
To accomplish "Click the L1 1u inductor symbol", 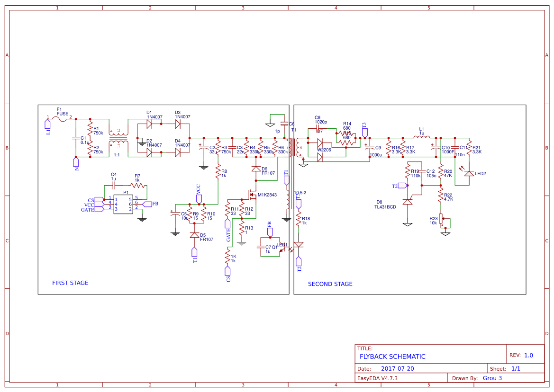I will point(421,137).
